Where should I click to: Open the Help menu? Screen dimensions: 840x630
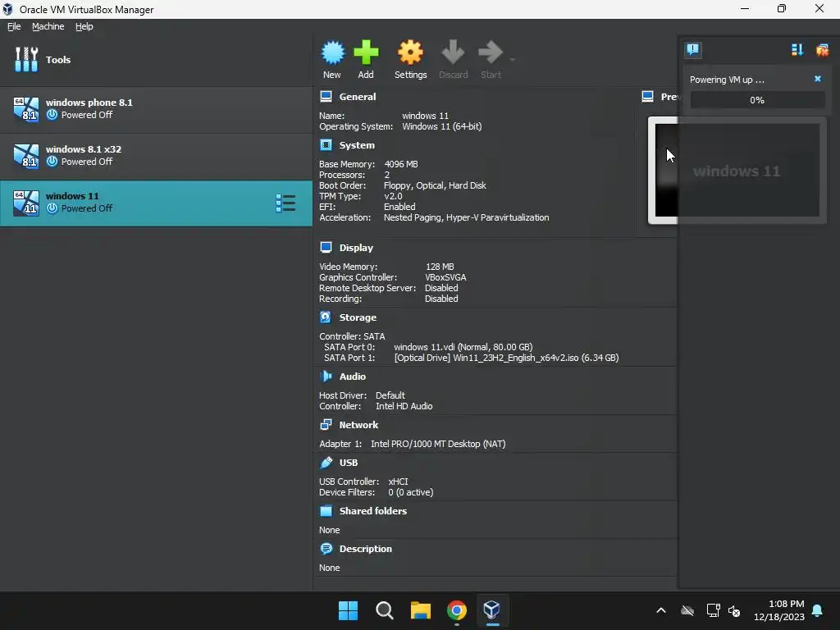pos(84,26)
